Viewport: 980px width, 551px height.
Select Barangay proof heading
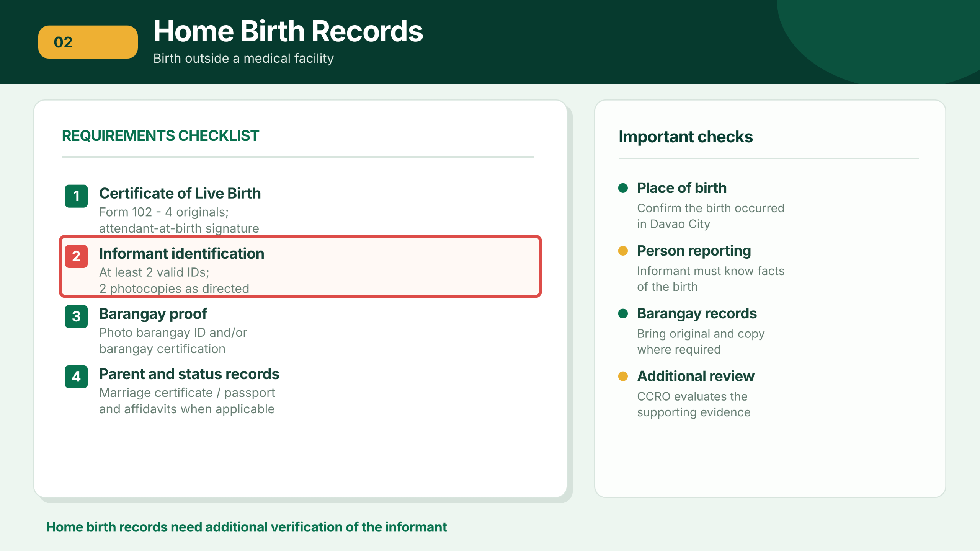coord(153,314)
